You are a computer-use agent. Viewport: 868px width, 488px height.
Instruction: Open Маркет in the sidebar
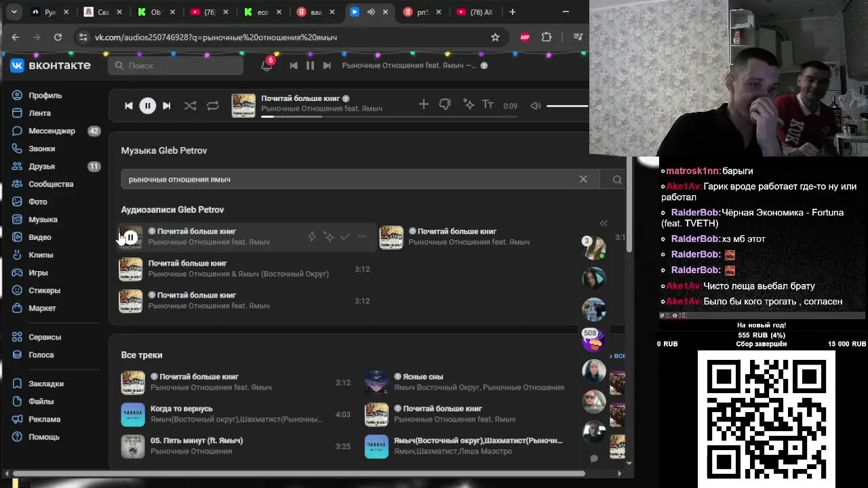[x=42, y=308]
